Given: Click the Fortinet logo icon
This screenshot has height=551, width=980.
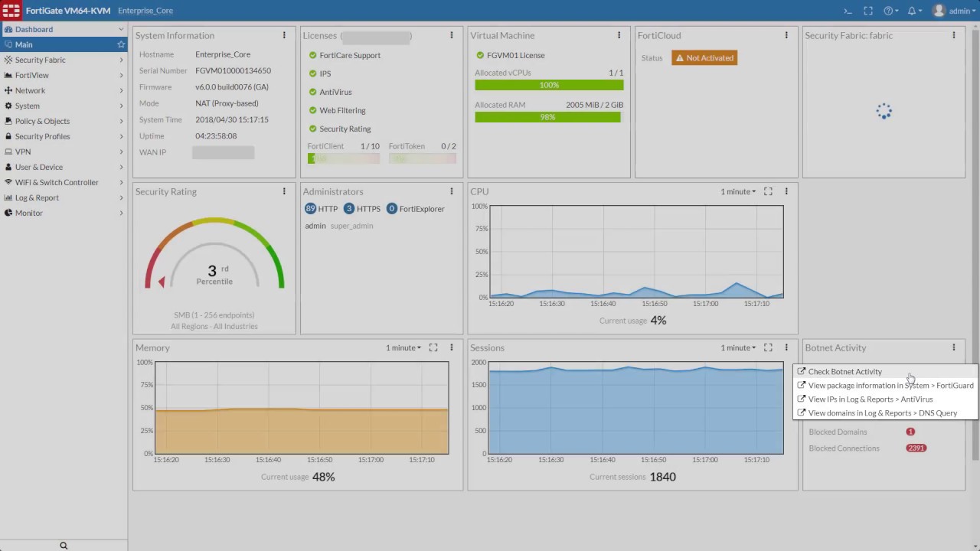Looking at the screenshot, I should [x=11, y=11].
